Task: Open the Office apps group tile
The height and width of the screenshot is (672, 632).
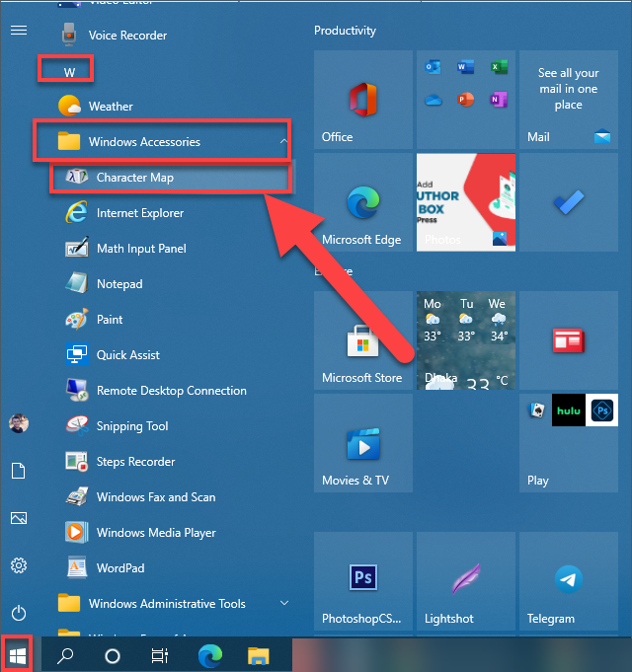Action: [x=466, y=100]
